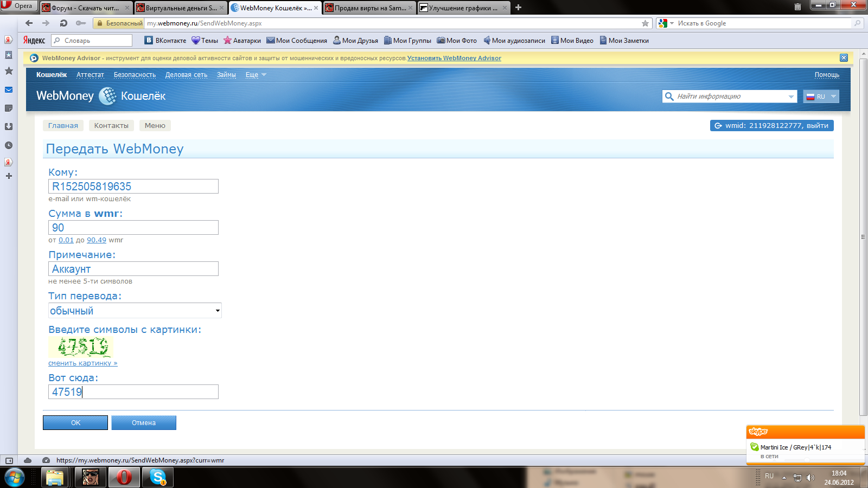Click the volume speaker tray icon
The height and width of the screenshot is (488, 868).
point(810,478)
